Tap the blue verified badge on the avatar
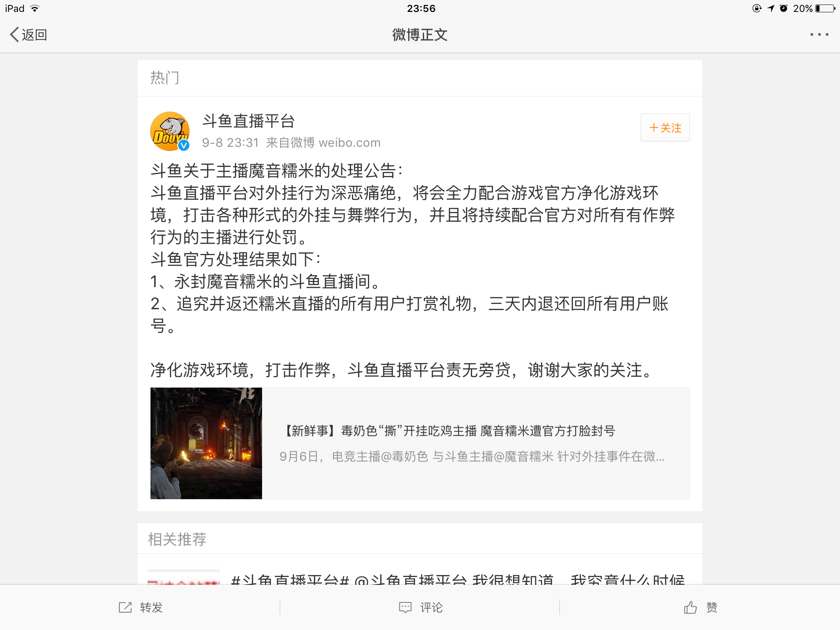840x630 pixels. tap(184, 145)
